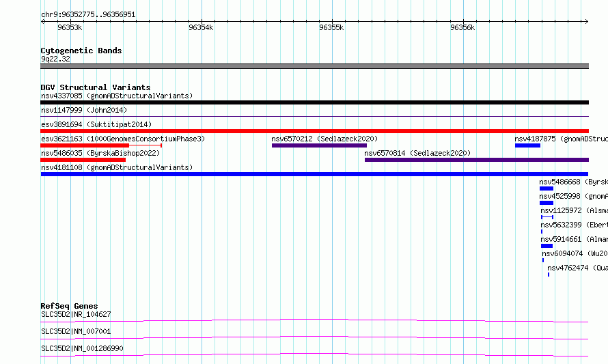608x364 pixels.
Task: Click the Cytogenetic Bands track title
Action: tap(81, 51)
